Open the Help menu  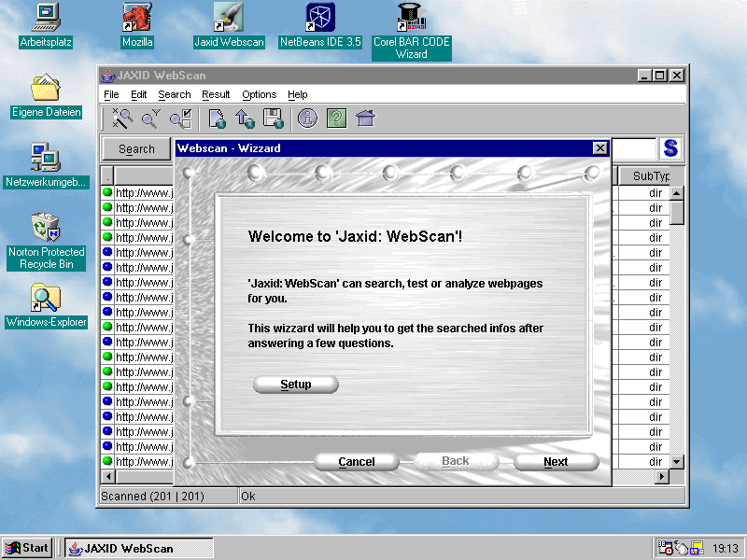pyautogui.click(x=298, y=95)
